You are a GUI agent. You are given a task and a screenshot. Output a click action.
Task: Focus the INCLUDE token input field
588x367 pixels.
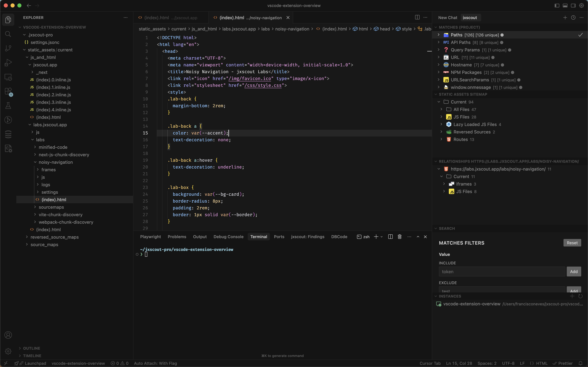click(x=502, y=272)
